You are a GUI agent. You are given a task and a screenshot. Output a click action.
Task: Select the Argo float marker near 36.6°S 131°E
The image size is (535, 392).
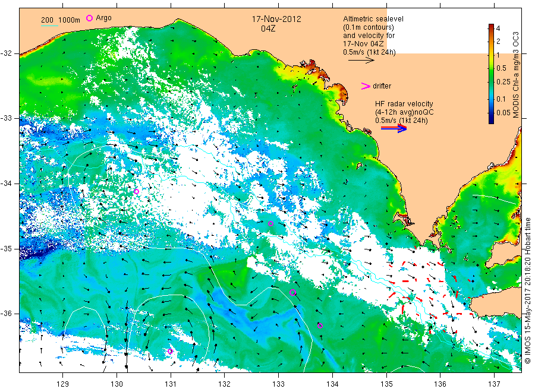tap(170, 351)
